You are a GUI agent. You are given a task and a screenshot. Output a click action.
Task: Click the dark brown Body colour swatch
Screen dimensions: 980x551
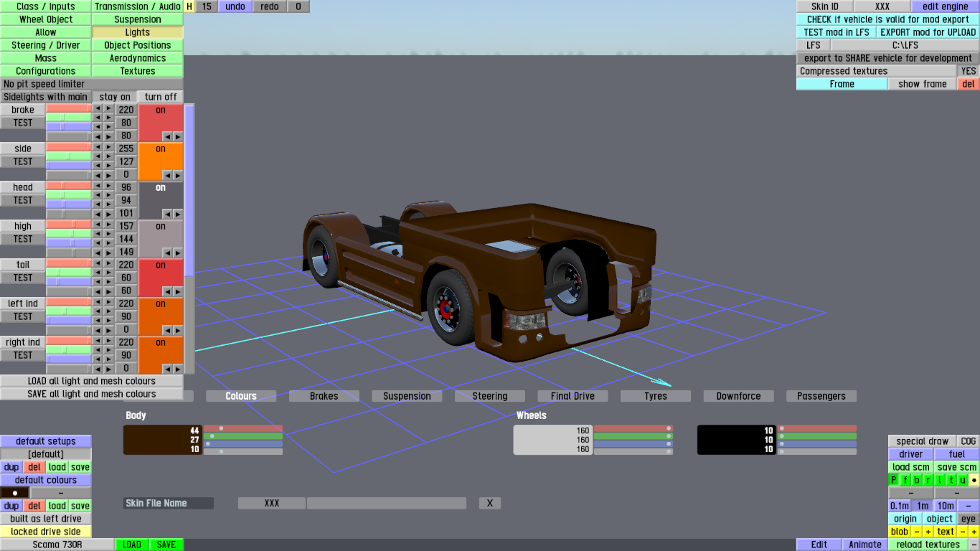pos(162,440)
